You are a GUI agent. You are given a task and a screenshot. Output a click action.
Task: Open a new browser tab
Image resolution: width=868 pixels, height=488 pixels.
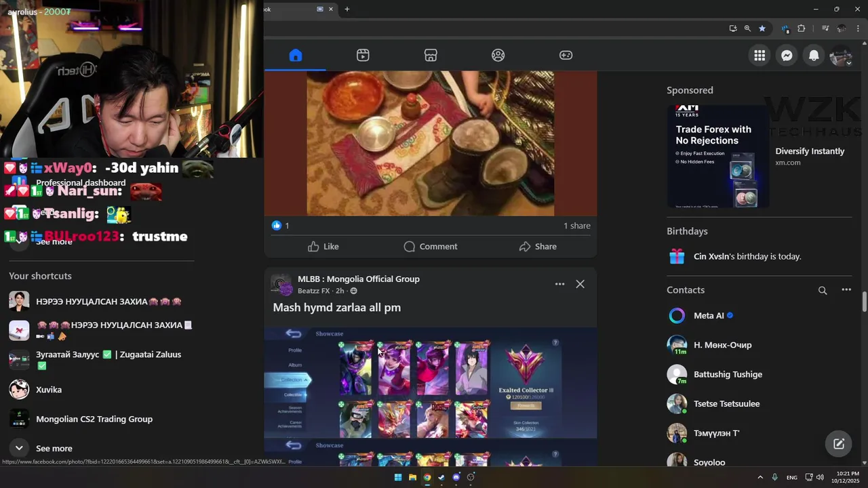tap(347, 9)
